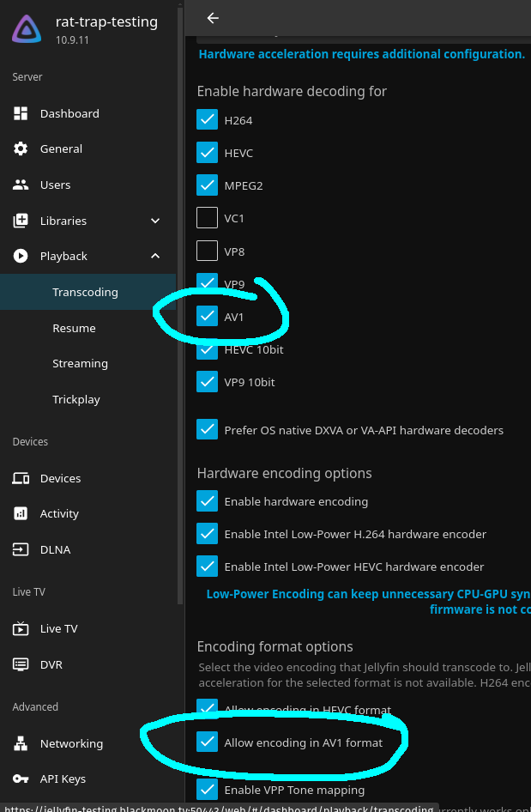Click the DLNA input icon
Viewport: 531px width, 812px height.
click(x=21, y=549)
